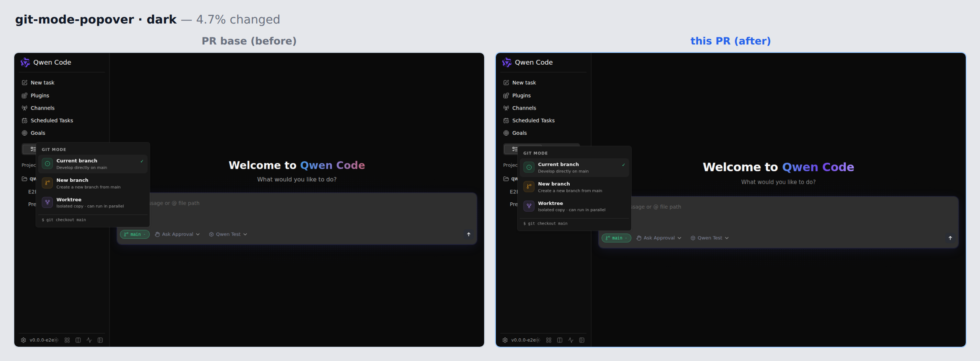Collapse sidebar using after panel footer icon

[x=582, y=340]
